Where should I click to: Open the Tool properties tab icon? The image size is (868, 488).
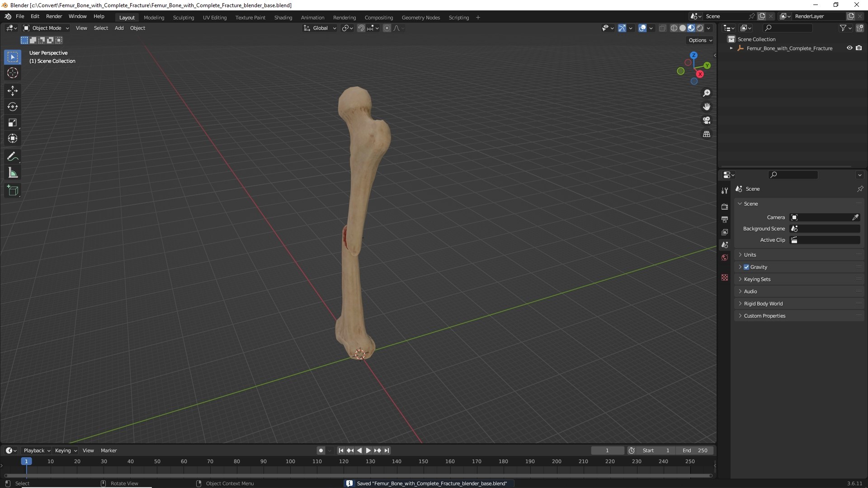[725, 191]
